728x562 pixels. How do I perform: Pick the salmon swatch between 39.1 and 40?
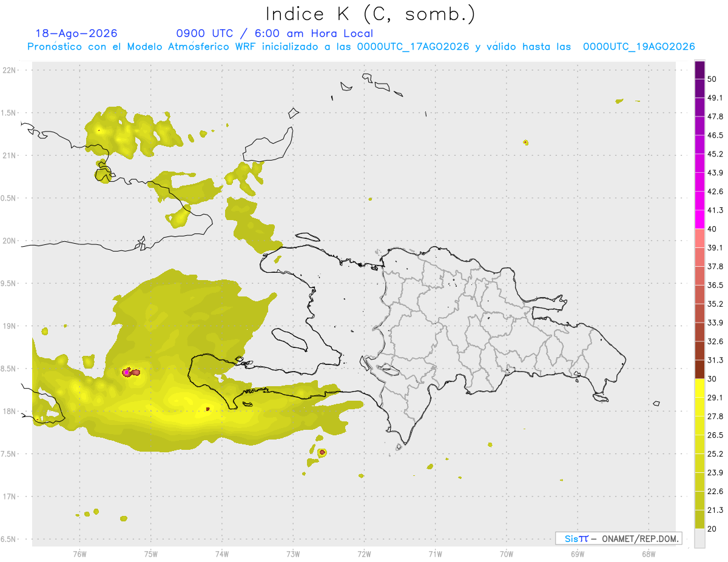(x=699, y=238)
